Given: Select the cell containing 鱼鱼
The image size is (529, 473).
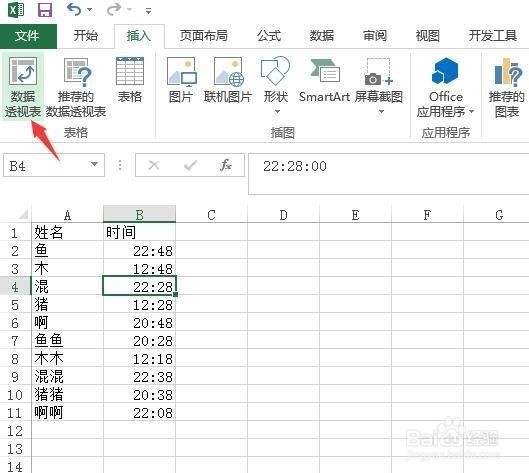Looking at the screenshot, I should [67, 340].
